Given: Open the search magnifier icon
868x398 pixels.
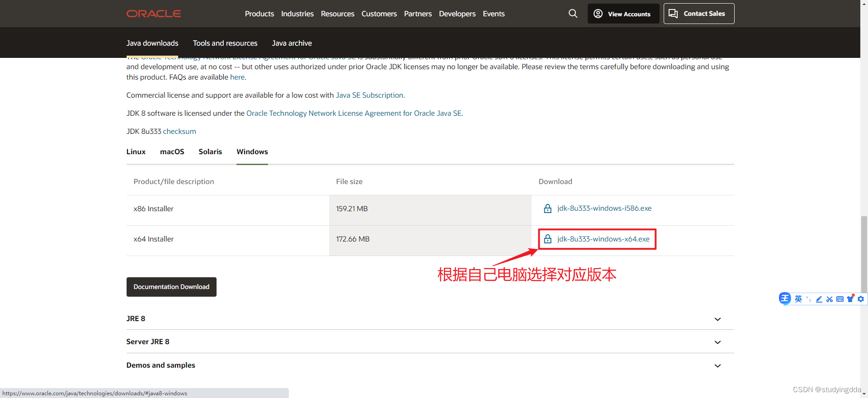Looking at the screenshot, I should coord(573,14).
